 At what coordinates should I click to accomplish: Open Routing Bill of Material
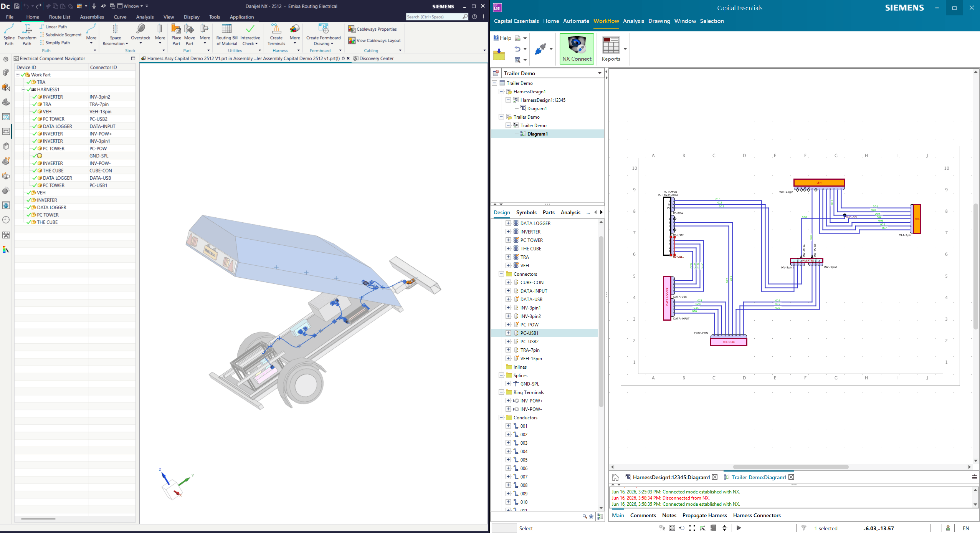(x=227, y=35)
